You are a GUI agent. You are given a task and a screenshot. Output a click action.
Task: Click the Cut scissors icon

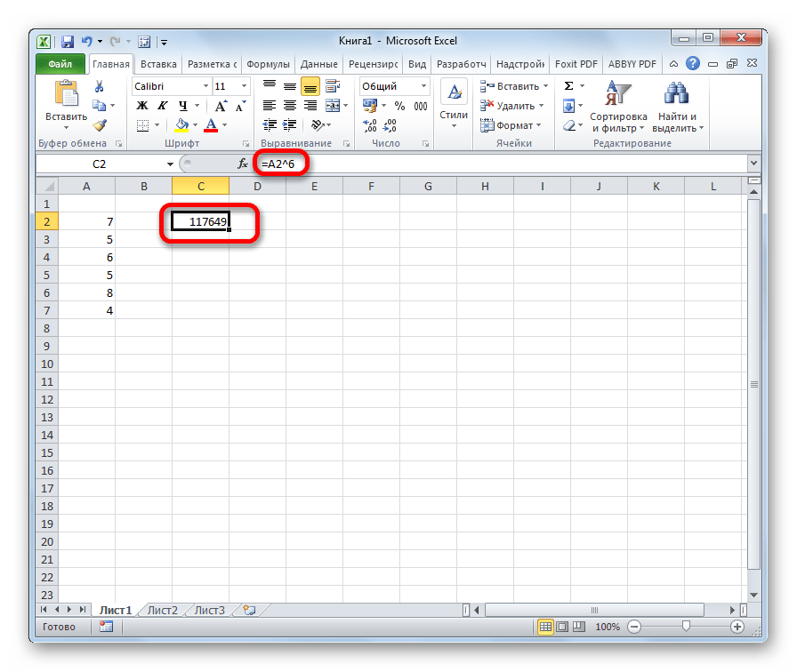click(100, 86)
